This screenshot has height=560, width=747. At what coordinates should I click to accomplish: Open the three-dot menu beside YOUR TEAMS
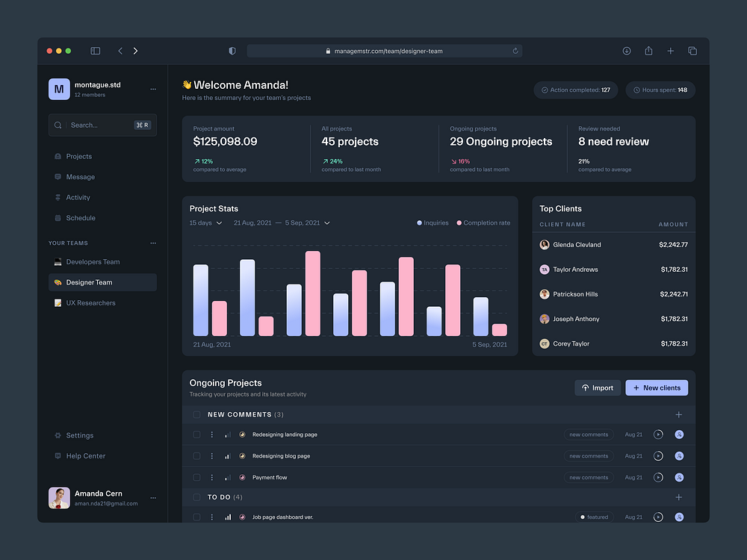(153, 243)
